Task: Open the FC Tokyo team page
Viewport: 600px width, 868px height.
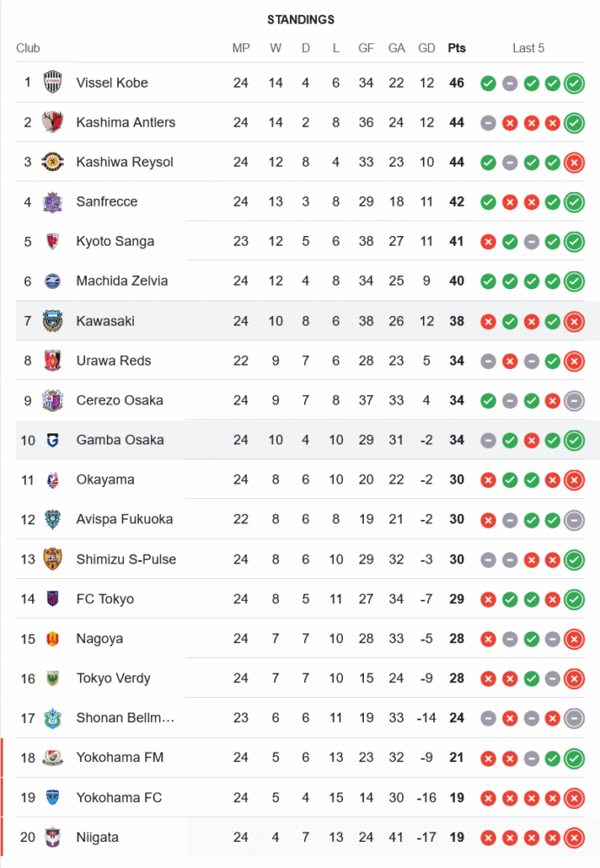Action: (105, 599)
